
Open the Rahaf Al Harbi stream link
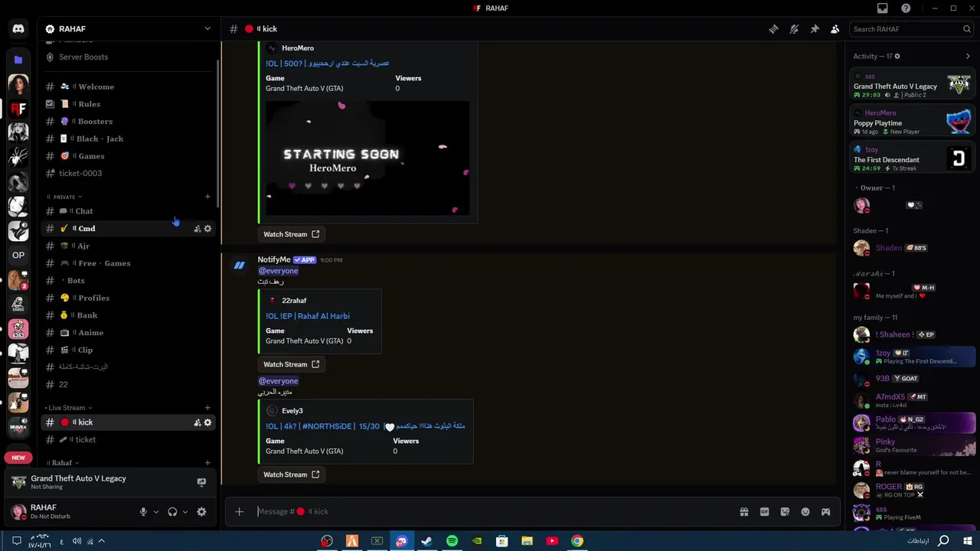pos(308,316)
